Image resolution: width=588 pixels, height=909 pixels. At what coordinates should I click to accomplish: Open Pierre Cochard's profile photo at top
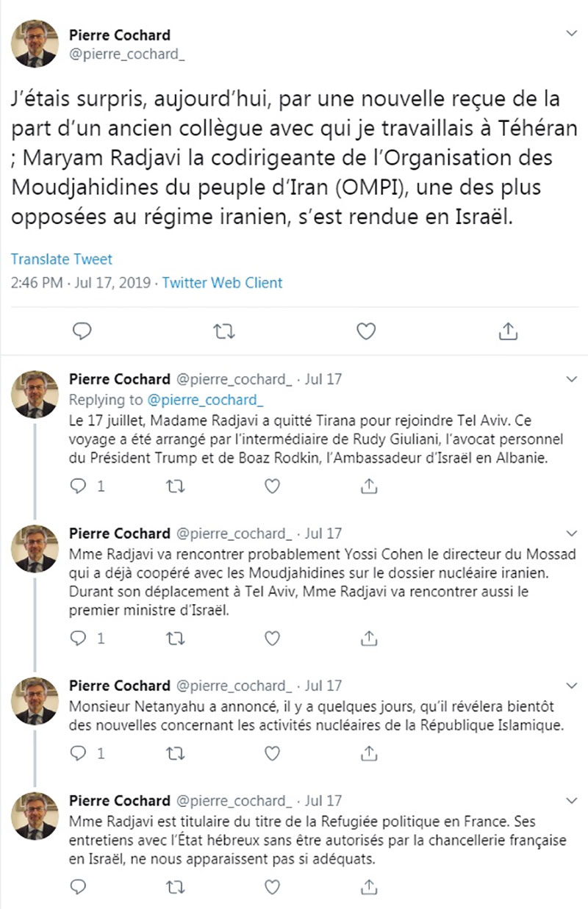pos(35,43)
